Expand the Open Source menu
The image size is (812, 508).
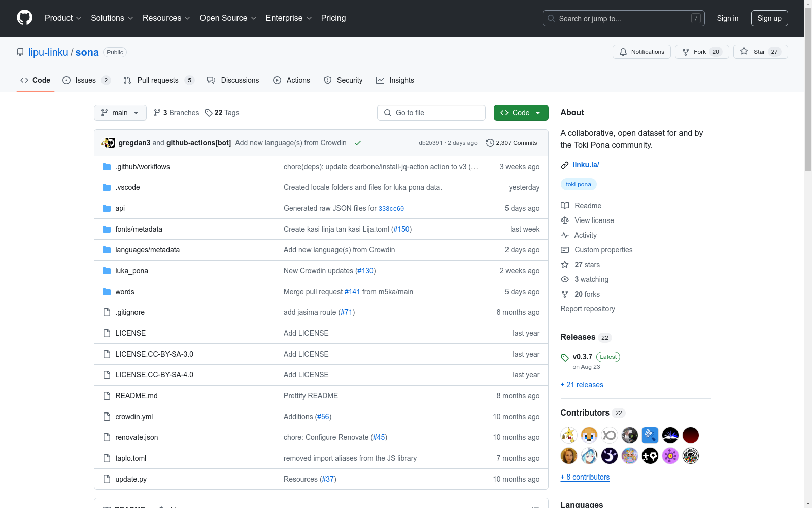228,18
